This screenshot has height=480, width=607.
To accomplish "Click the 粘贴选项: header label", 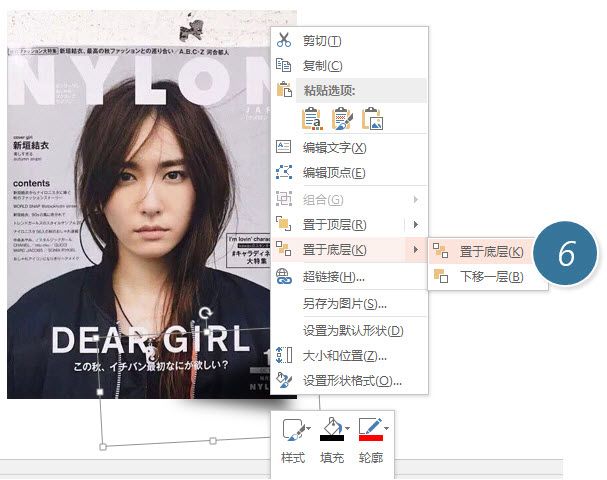I will 329,90.
